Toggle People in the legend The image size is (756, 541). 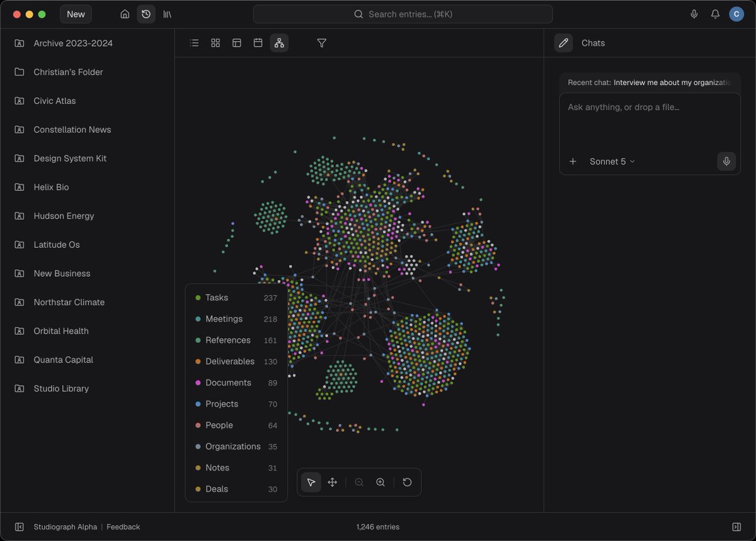(236, 425)
